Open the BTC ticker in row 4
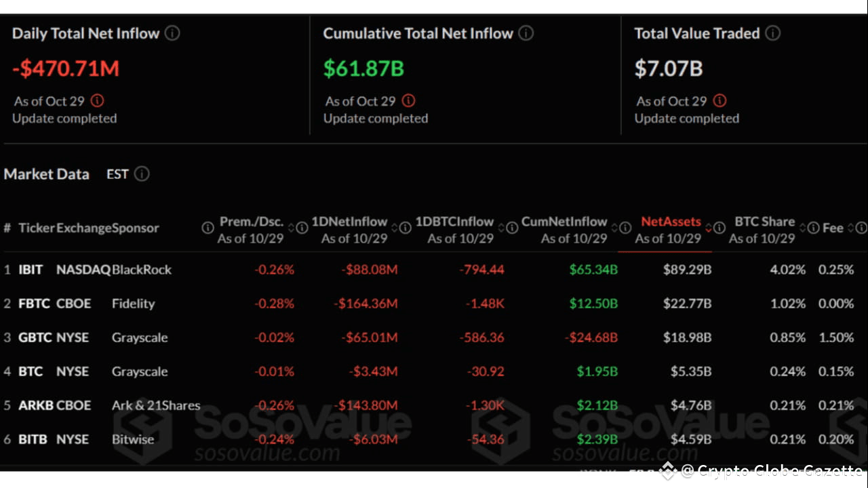 [31, 371]
